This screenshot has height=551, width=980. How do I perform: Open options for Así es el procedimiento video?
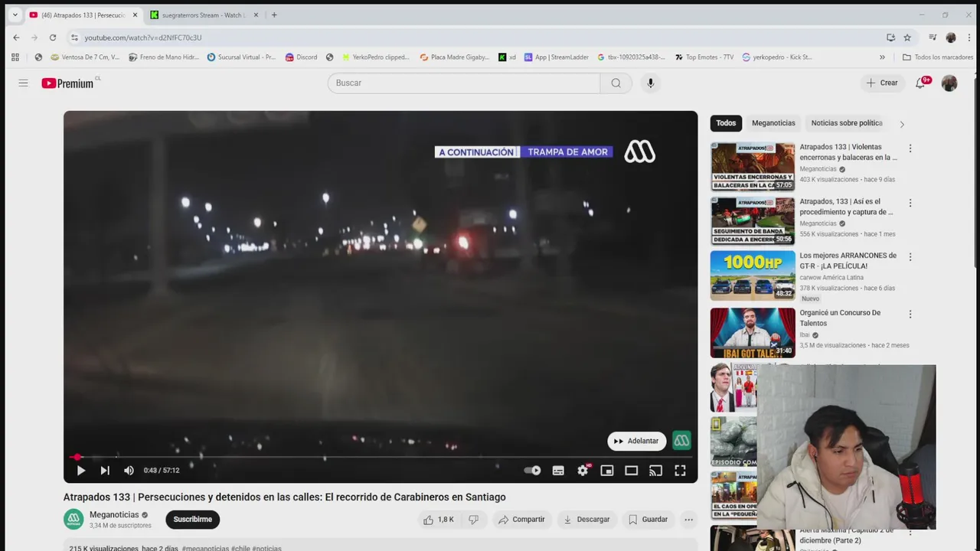pyautogui.click(x=910, y=203)
